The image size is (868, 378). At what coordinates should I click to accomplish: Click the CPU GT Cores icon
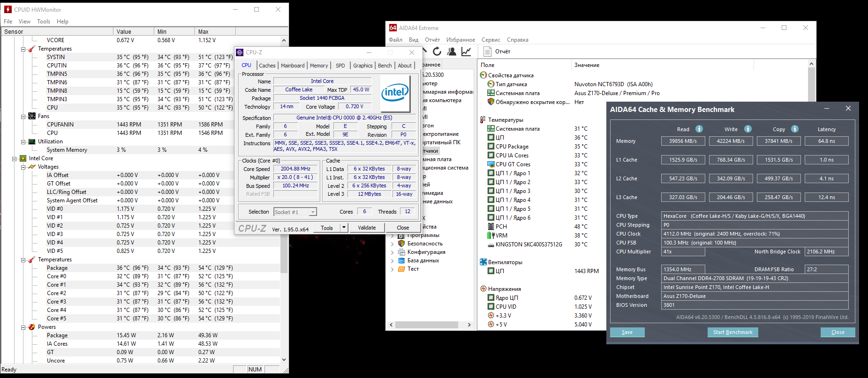[491, 164]
